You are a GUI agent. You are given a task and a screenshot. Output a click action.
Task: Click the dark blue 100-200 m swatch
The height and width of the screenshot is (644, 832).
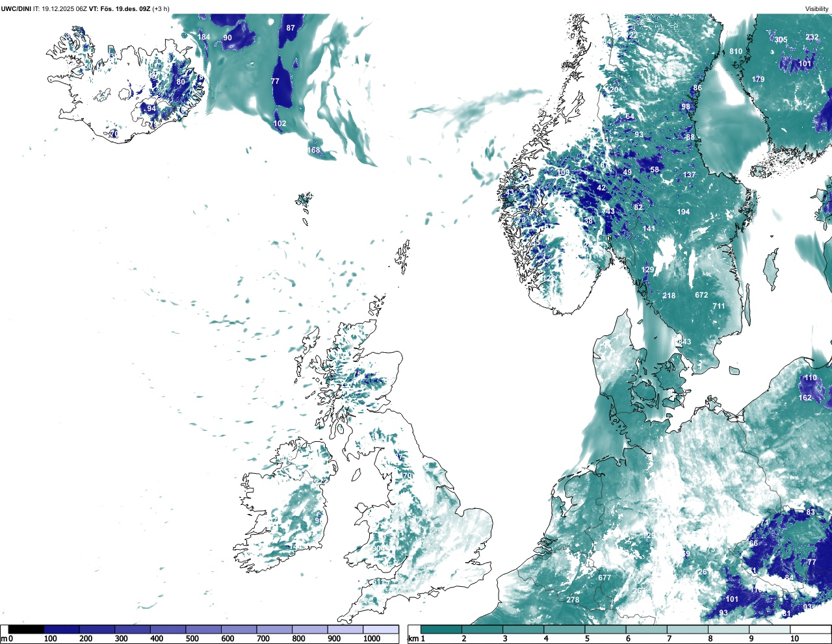pyautogui.click(x=62, y=629)
